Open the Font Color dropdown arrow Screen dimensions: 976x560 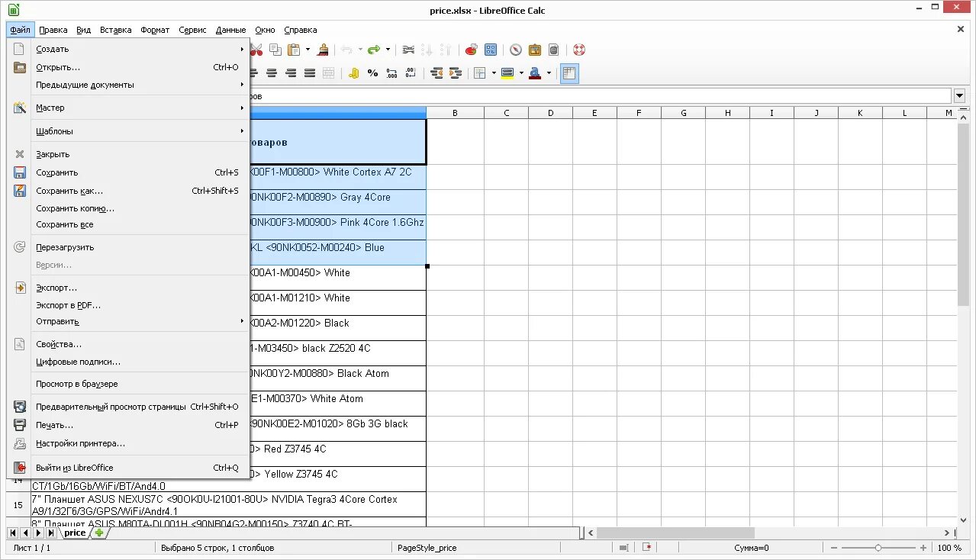point(549,73)
